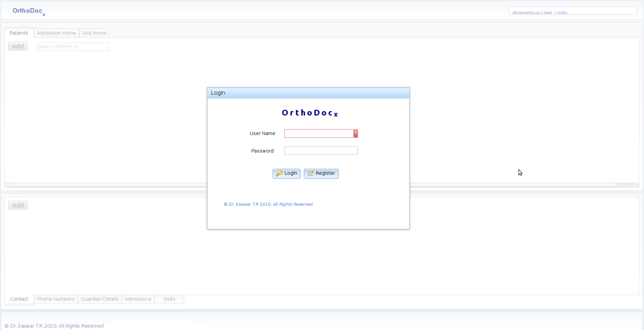Show the Admissions tab
The height and width of the screenshot is (330, 644).
tap(138, 299)
